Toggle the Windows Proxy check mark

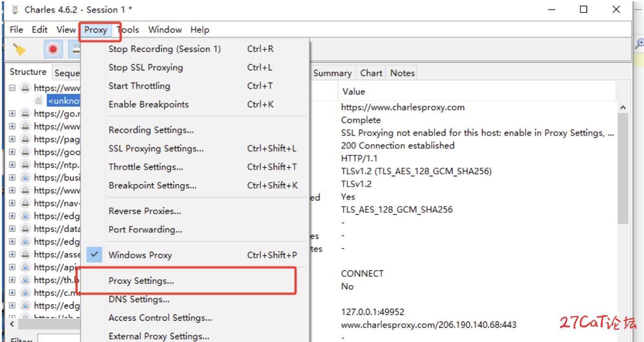[x=94, y=255]
